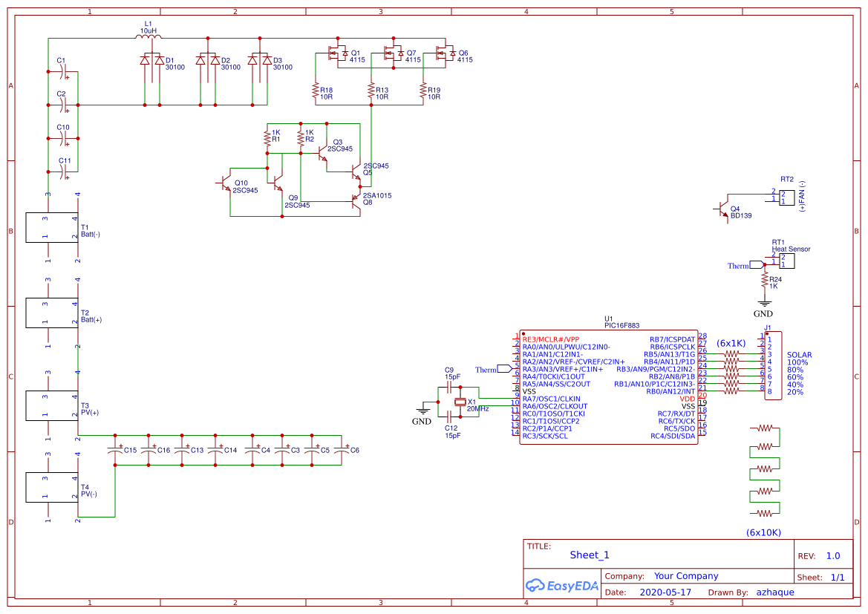Select electrolytic capacitor C14
The width and height of the screenshot is (868, 614).
coord(215,450)
